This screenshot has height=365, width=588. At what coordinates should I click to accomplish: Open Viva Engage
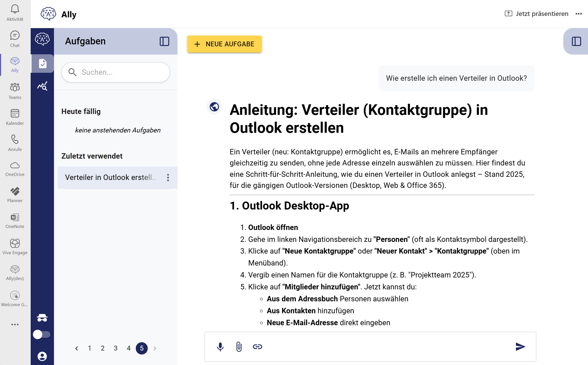pos(15,247)
